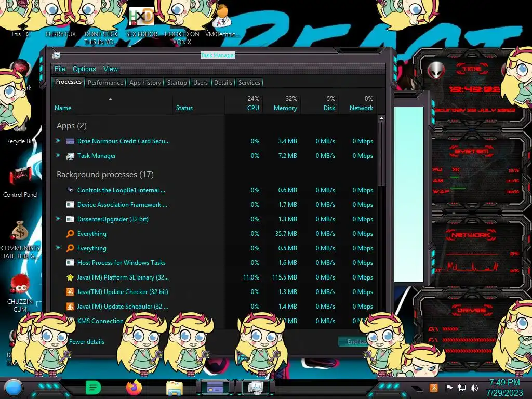Click the scrollbar up arrow
Image resolution: width=532 pixels, height=399 pixels.
[381, 118]
